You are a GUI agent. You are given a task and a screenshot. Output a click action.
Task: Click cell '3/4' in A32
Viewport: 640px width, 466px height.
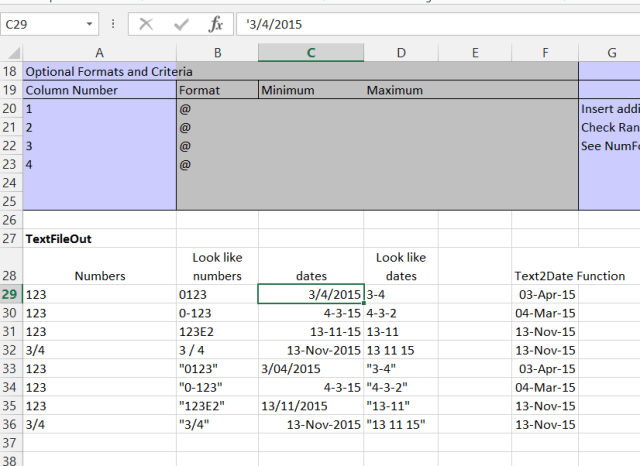pos(100,350)
